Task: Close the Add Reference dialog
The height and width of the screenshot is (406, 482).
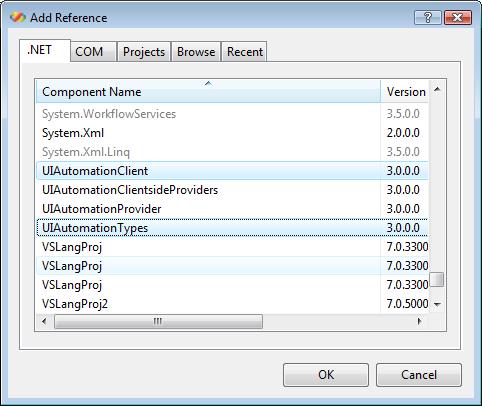Action: [458, 17]
